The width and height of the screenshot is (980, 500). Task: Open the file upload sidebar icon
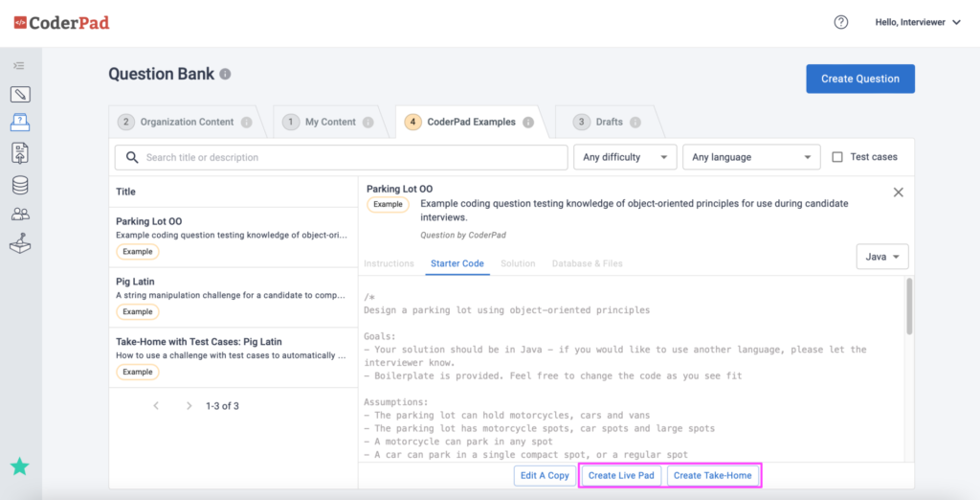20,152
